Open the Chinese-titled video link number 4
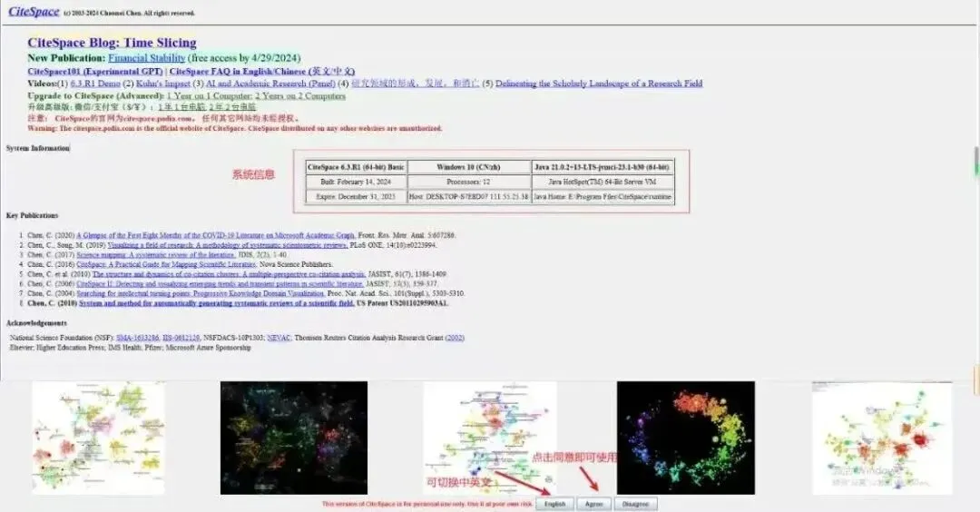Screen dimensions: 980x512 (415, 84)
